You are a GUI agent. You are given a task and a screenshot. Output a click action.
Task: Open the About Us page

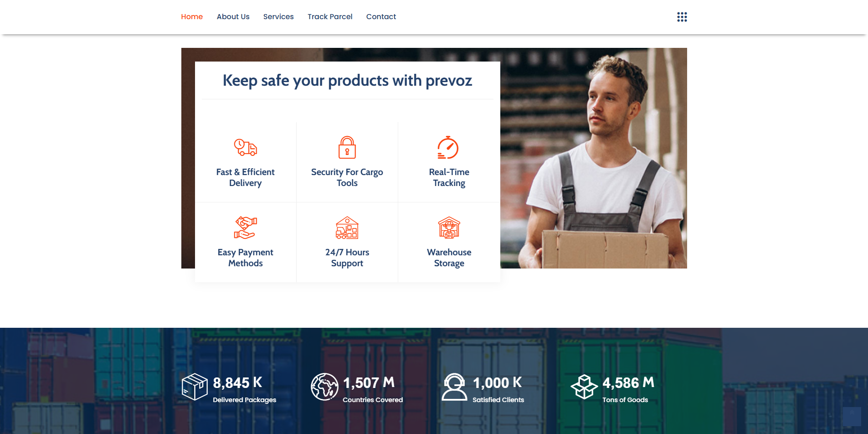click(233, 17)
